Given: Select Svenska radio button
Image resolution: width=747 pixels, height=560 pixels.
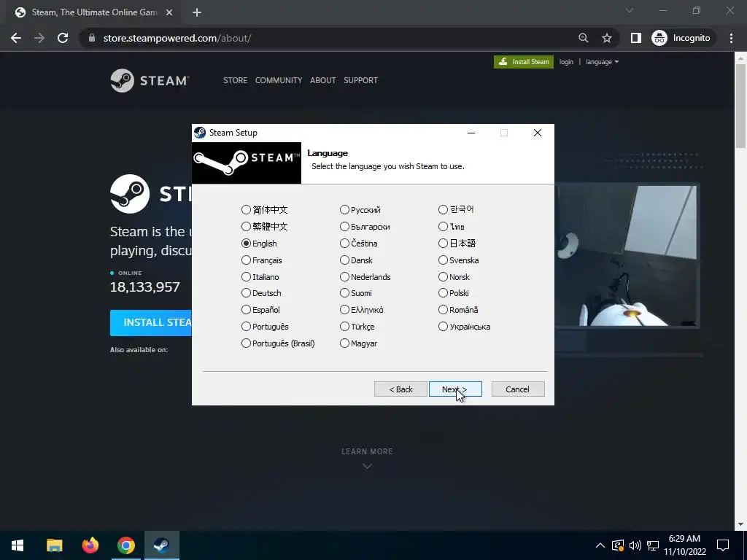Looking at the screenshot, I should click(x=443, y=260).
